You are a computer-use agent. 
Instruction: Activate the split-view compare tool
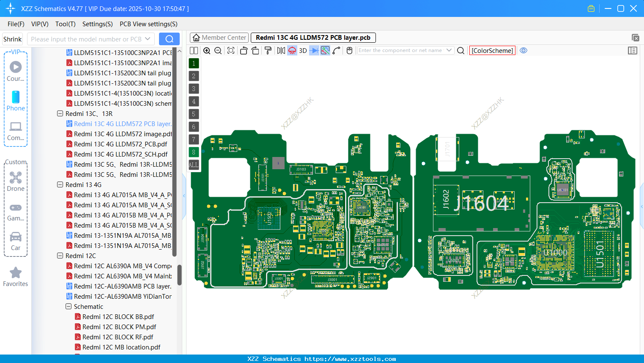(194, 50)
